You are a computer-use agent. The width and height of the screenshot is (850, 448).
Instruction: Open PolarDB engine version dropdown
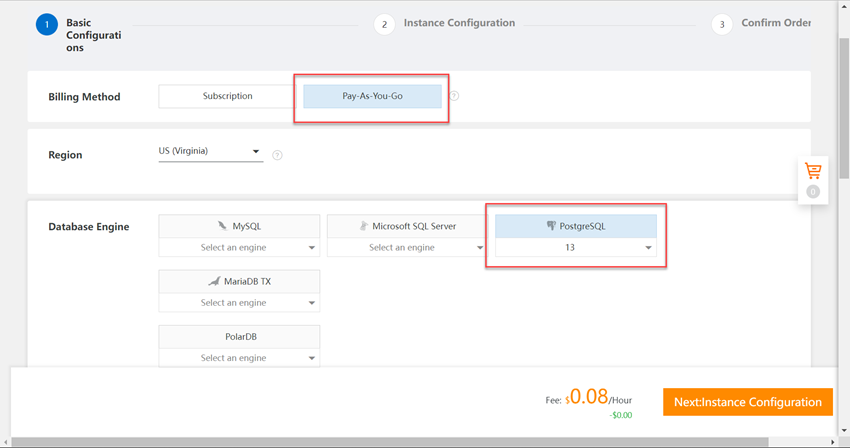pyautogui.click(x=239, y=358)
